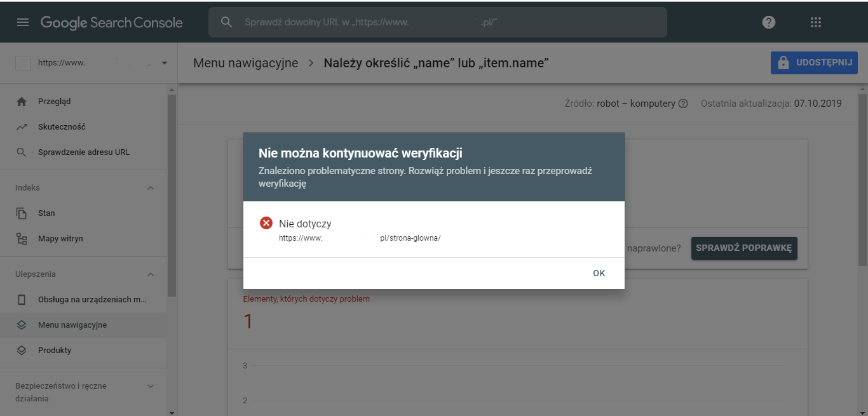Screen dimensions: 868x416
Task: Click the Przegląd home icon
Action: [22, 102]
